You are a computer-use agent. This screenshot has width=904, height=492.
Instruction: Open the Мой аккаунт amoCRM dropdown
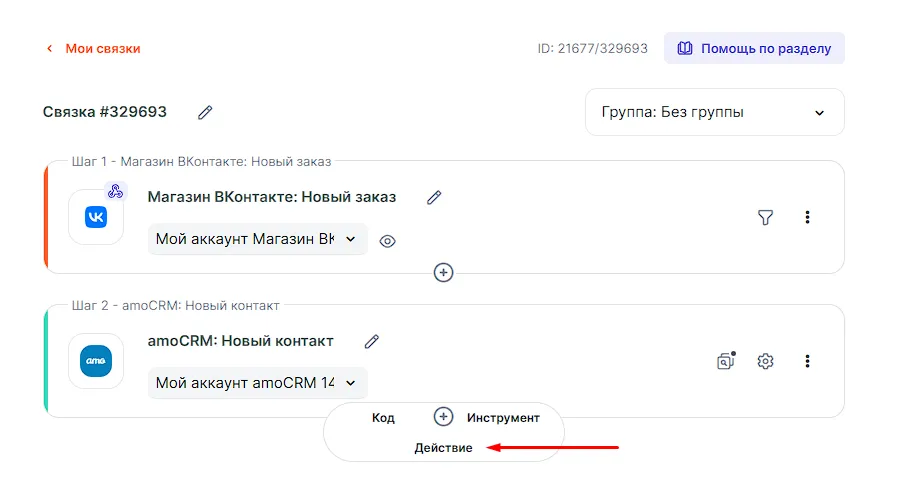(257, 382)
